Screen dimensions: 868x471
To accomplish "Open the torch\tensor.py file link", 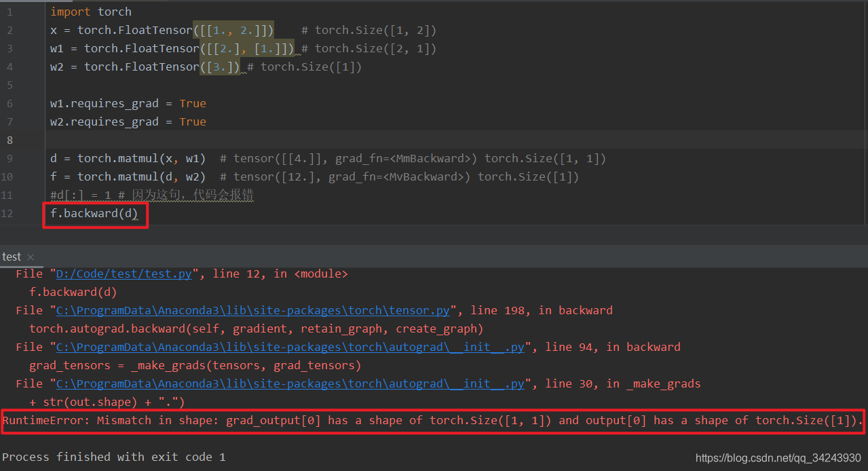I will [253, 310].
